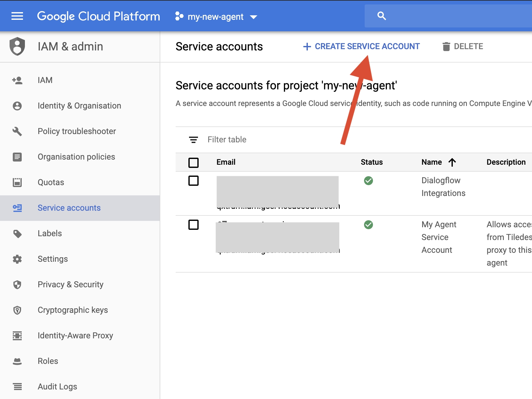Sort by Name column arrow
This screenshot has width=532, height=399.
point(452,162)
